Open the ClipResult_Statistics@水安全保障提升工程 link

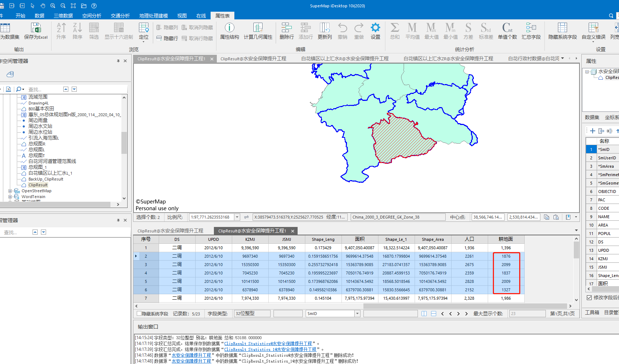click(x=268, y=344)
